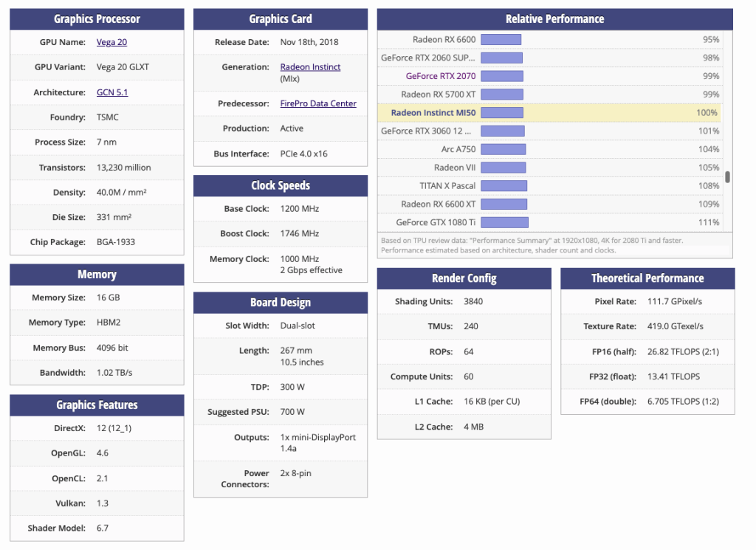Viewport: 756px width, 550px height.
Task: Click the Graphics Card section header
Action: coord(281,19)
